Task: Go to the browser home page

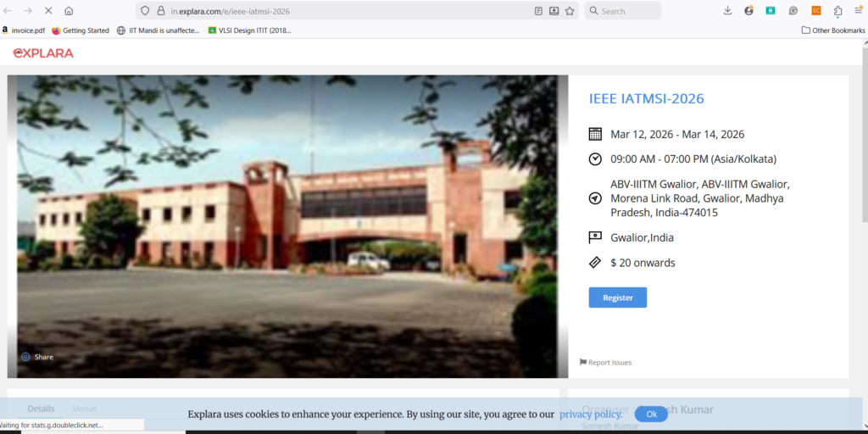Action: tap(69, 11)
